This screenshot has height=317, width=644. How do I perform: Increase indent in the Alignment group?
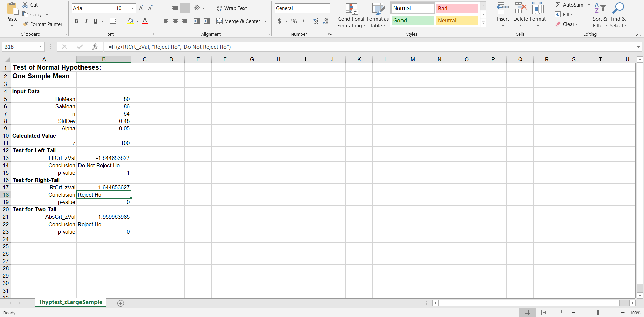pos(207,21)
